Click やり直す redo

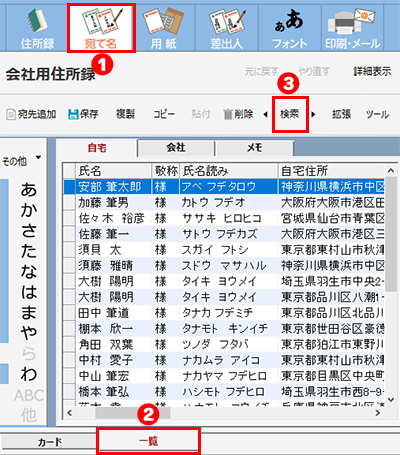click(314, 71)
